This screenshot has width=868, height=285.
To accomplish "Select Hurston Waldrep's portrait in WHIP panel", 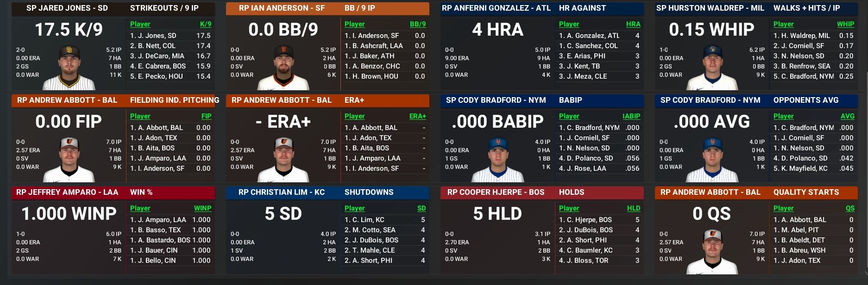I will (712, 68).
